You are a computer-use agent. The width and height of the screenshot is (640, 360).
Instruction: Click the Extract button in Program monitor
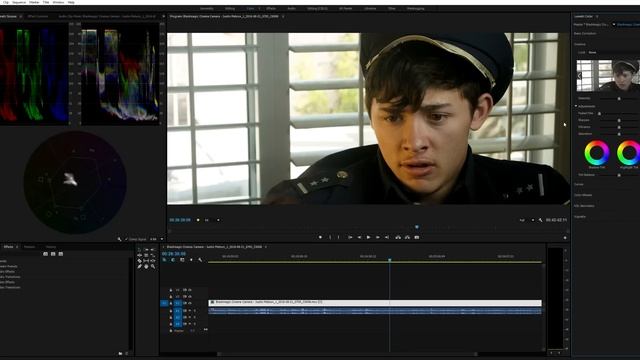tap(407, 237)
